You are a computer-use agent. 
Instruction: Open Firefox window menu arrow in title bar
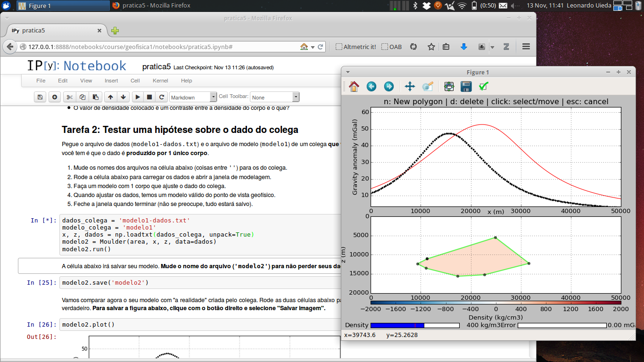tap(7, 18)
